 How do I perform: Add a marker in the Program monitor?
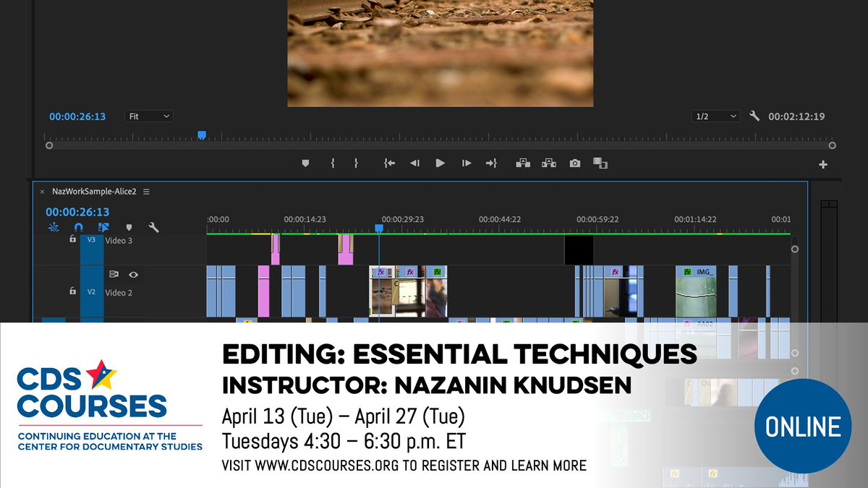pyautogui.click(x=305, y=163)
